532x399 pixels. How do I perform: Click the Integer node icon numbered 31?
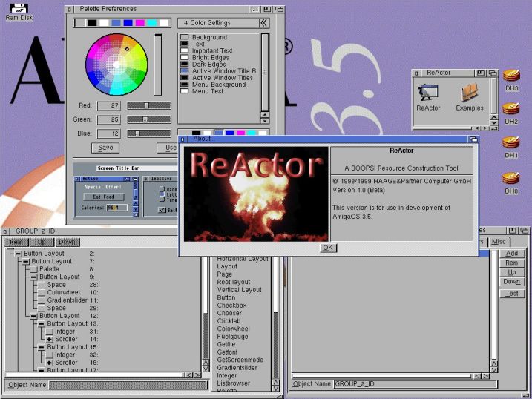pyautogui.click(x=50, y=332)
